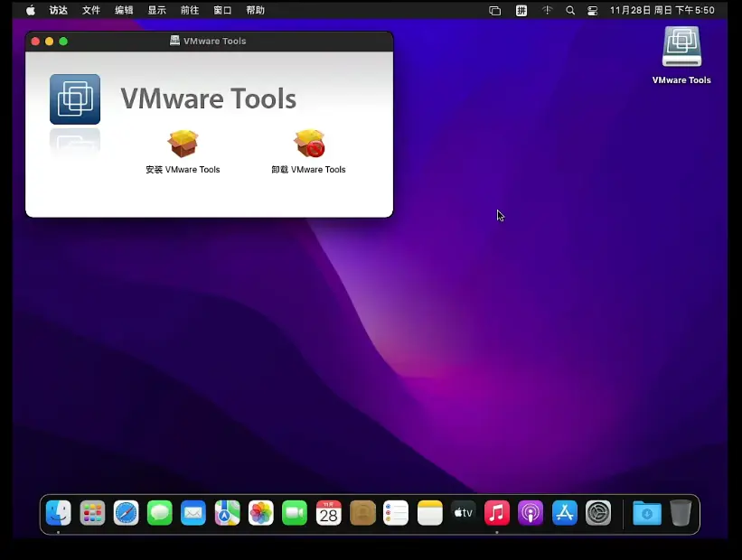
Task: Open the 文件 menu
Action: click(x=91, y=11)
